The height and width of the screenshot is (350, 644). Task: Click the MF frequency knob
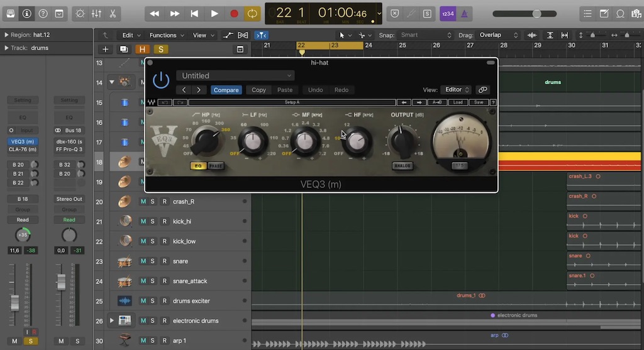[x=305, y=142]
